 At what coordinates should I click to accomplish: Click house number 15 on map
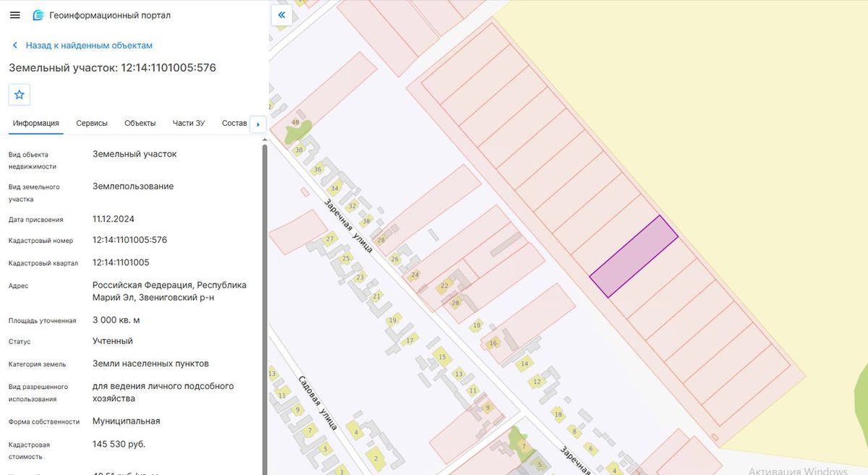pyautogui.click(x=443, y=357)
